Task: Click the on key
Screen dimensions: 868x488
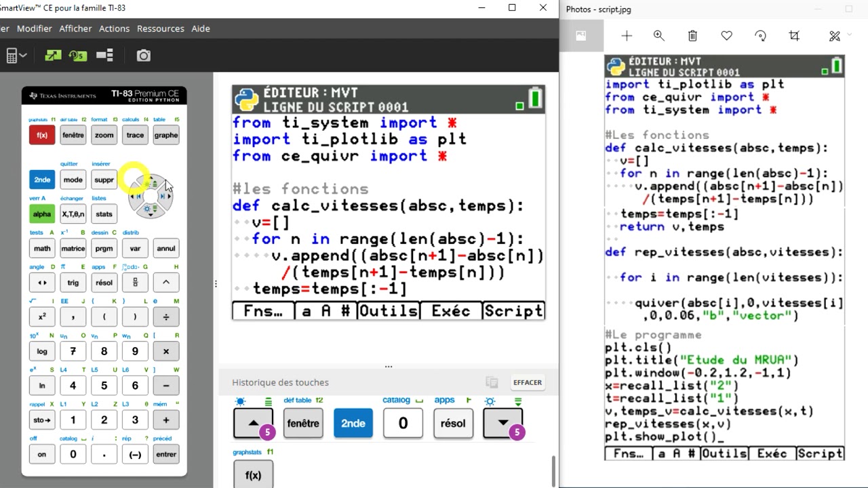Action: 42,454
